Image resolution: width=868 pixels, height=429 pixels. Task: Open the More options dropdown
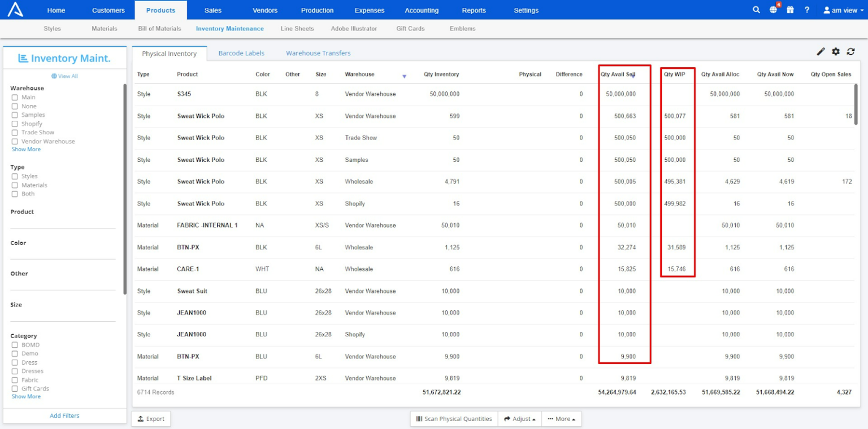point(561,419)
